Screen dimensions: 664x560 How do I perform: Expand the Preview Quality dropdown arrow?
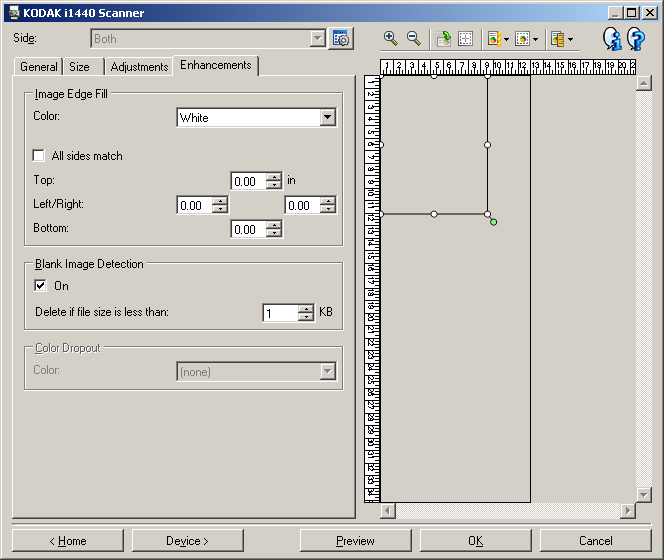click(x=506, y=39)
